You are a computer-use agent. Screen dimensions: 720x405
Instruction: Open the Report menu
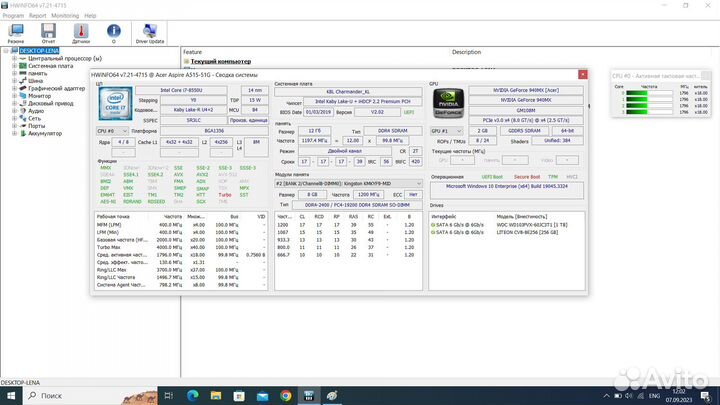click(37, 16)
